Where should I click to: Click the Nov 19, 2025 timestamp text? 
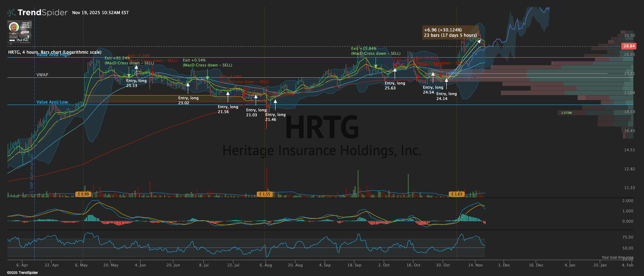pos(100,13)
